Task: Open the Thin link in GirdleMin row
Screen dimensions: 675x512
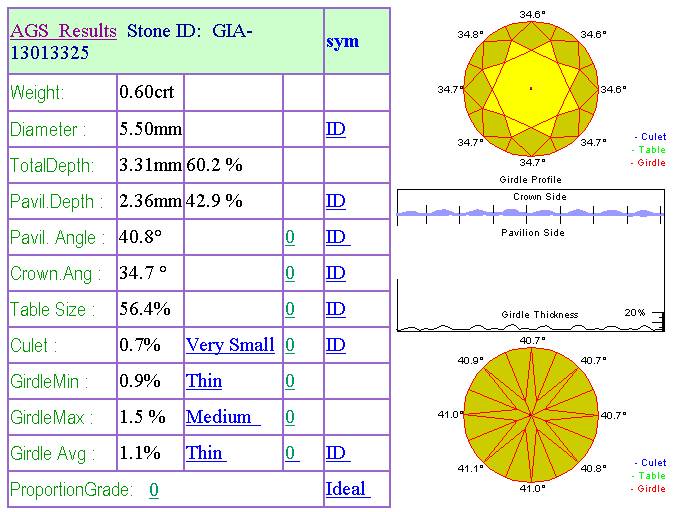Action: tap(204, 381)
